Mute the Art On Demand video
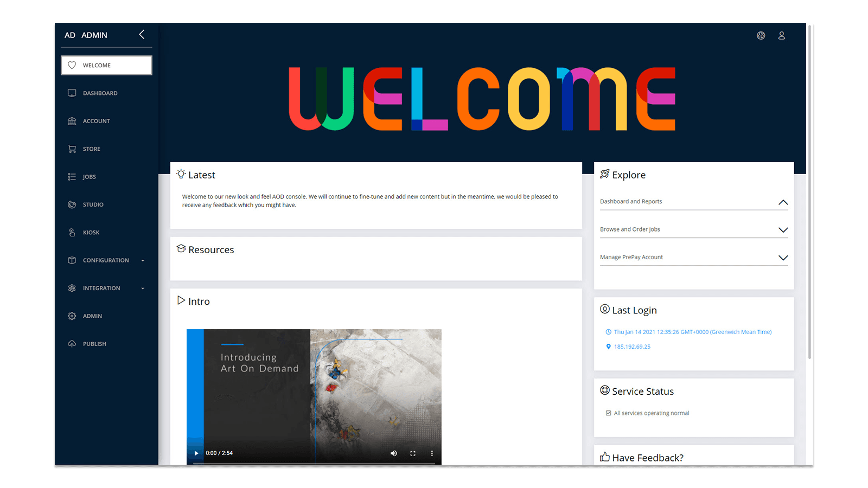Viewport: 868px width, 488px height. click(x=394, y=453)
